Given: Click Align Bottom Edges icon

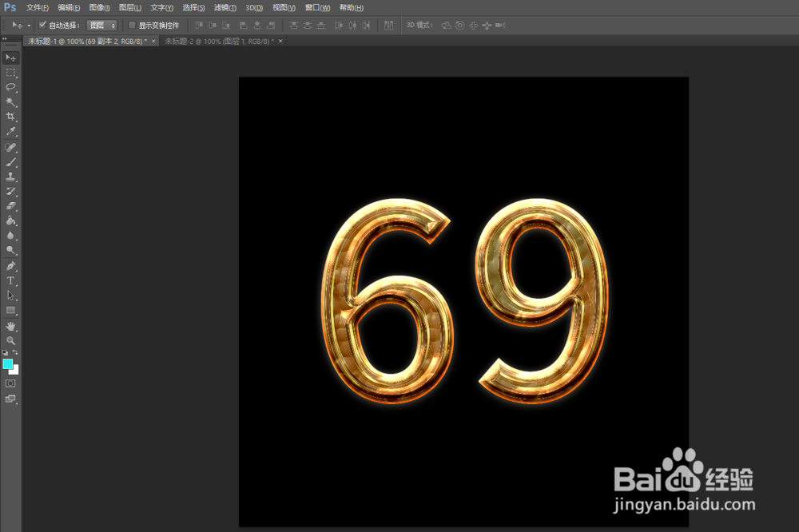Looking at the screenshot, I should (226, 25).
